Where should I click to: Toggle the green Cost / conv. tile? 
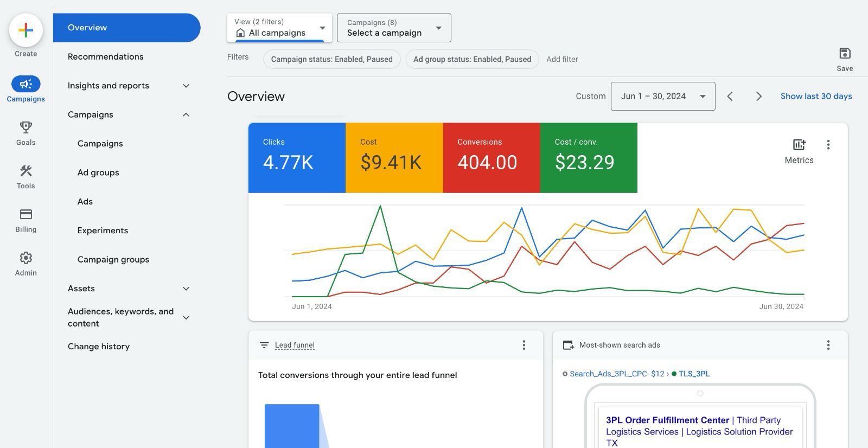pyautogui.click(x=588, y=158)
